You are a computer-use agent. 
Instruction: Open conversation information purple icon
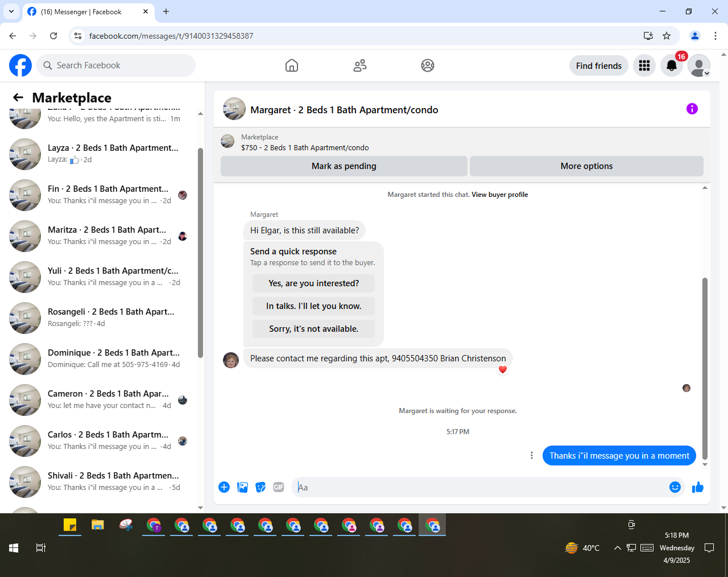(x=692, y=109)
